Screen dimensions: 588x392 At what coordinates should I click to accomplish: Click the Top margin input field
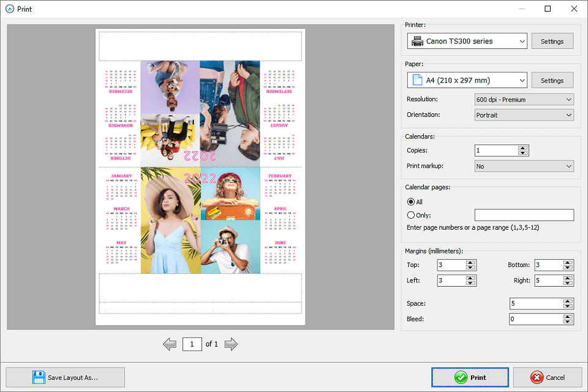point(451,265)
